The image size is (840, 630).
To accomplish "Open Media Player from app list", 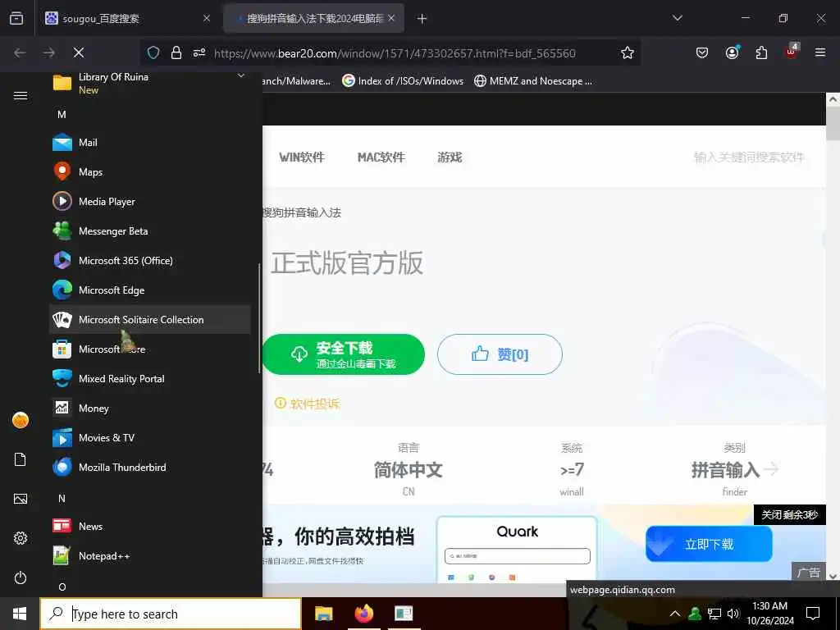I will (150, 202).
